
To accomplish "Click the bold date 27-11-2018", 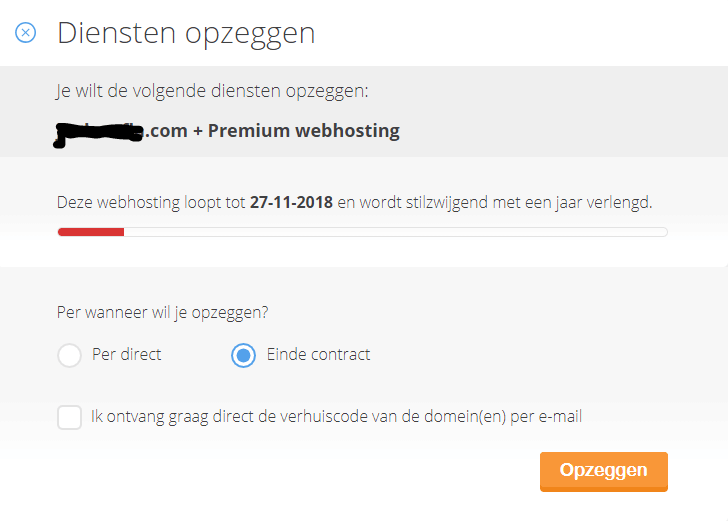I will coord(291,202).
